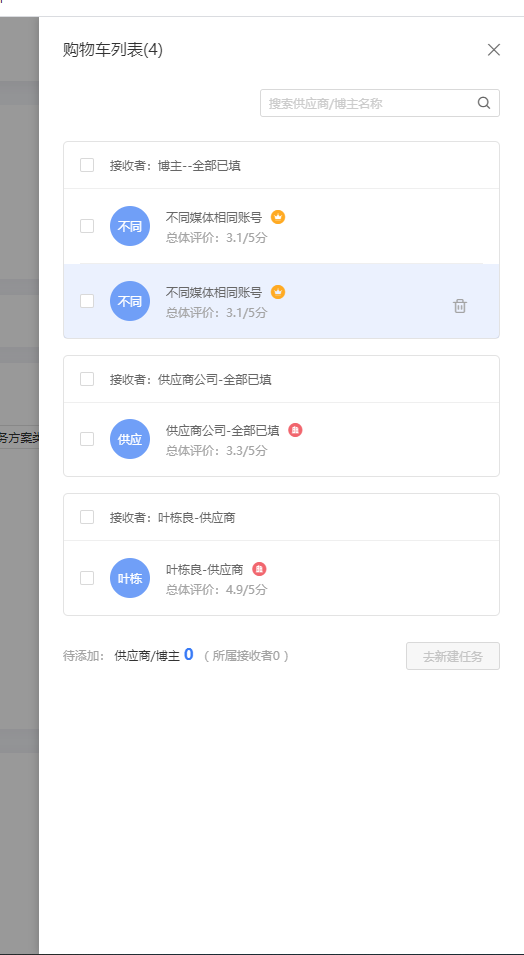Click the 去新建任务 button
524x955 pixels.
pos(453,656)
